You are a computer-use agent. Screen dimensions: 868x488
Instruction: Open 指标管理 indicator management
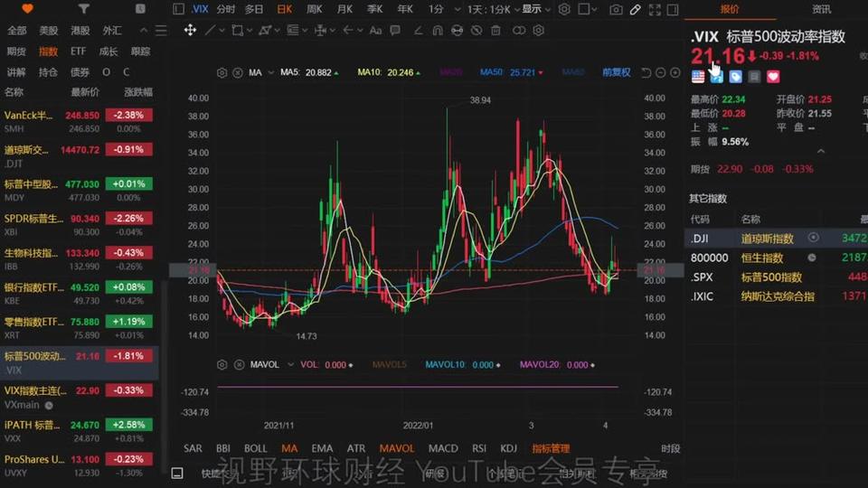[551, 448]
